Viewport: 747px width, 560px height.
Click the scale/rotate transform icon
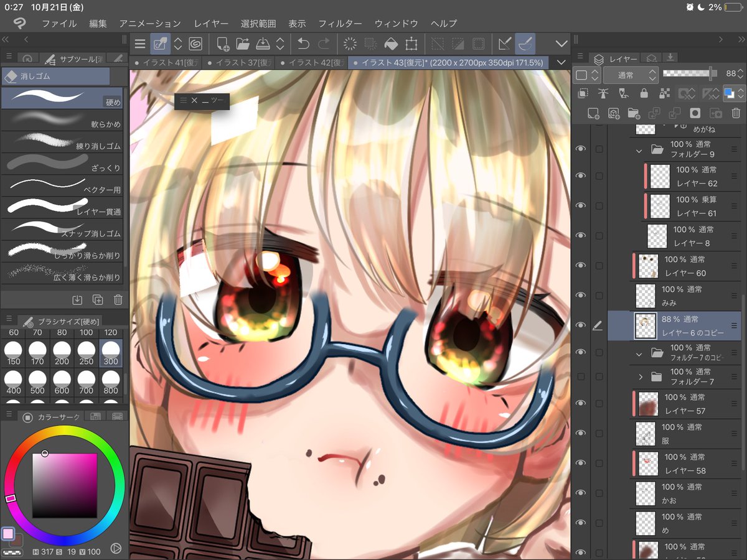click(x=411, y=44)
